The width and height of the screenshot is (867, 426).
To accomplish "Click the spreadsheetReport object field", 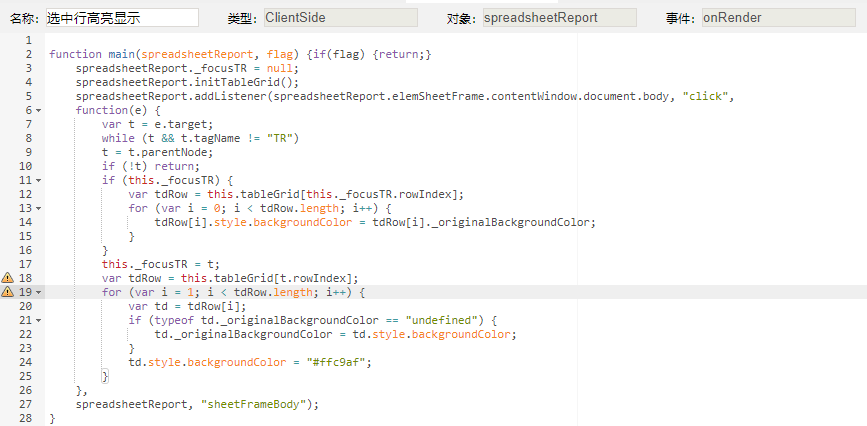I will click(x=560, y=18).
